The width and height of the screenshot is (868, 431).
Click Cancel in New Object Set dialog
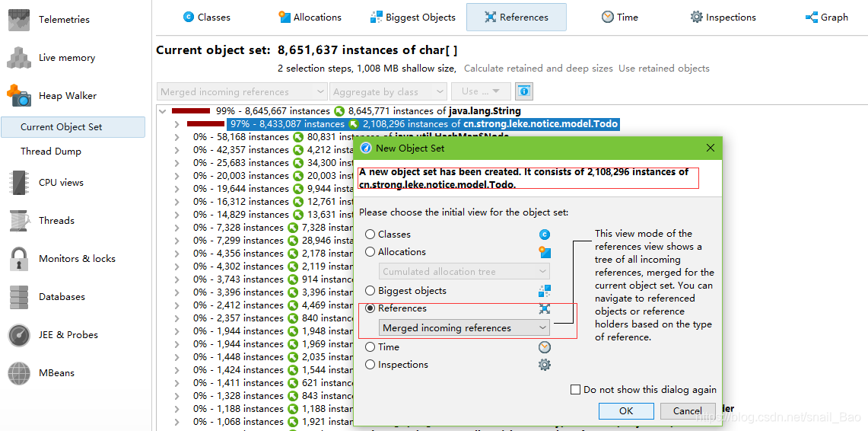(688, 411)
